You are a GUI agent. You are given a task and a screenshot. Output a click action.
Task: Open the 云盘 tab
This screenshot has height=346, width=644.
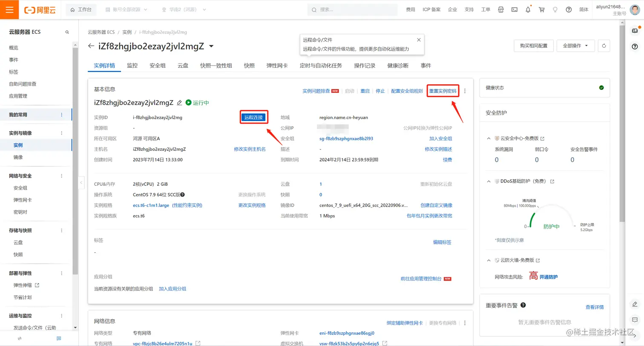(183, 66)
